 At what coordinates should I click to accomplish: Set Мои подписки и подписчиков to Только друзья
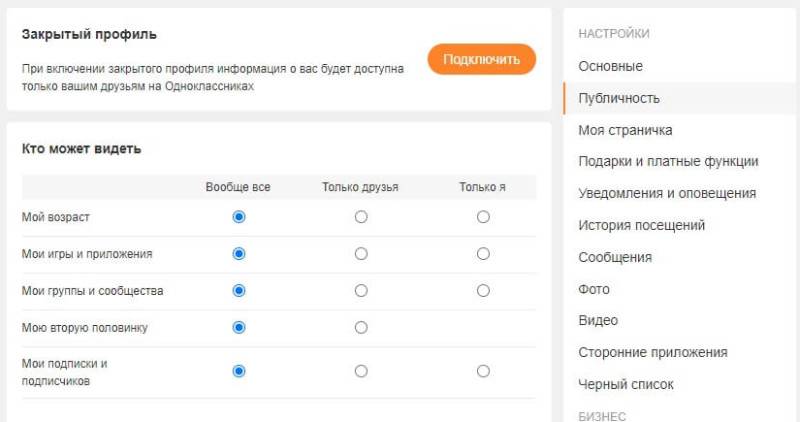click(361, 371)
